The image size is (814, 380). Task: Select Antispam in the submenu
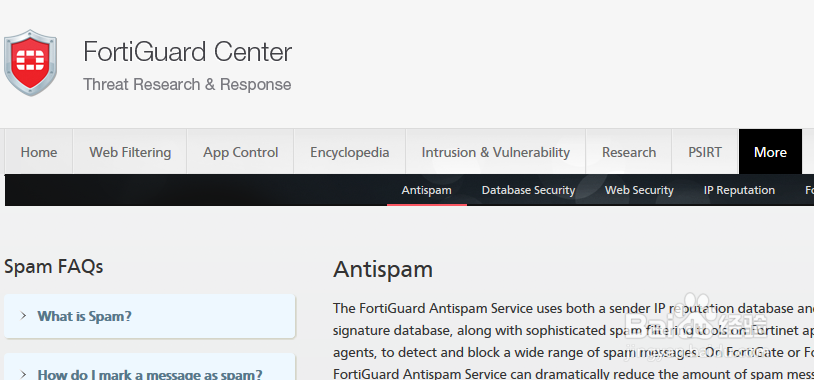(x=427, y=191)
